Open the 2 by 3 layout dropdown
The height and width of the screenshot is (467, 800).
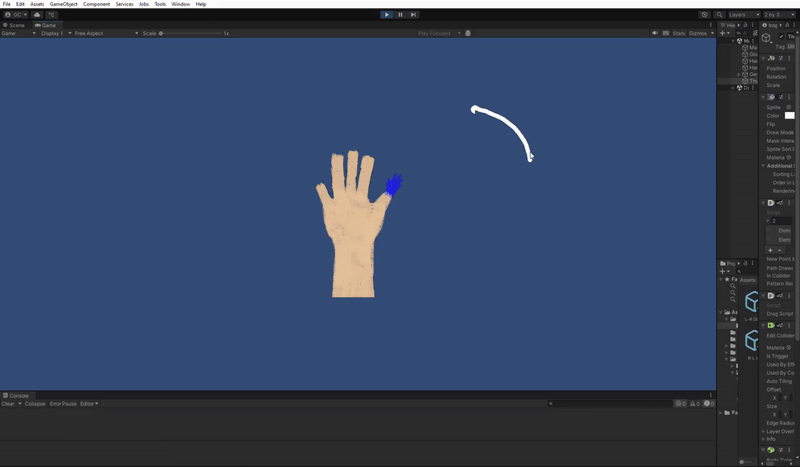pyautogui.click(x=779, y=15)
